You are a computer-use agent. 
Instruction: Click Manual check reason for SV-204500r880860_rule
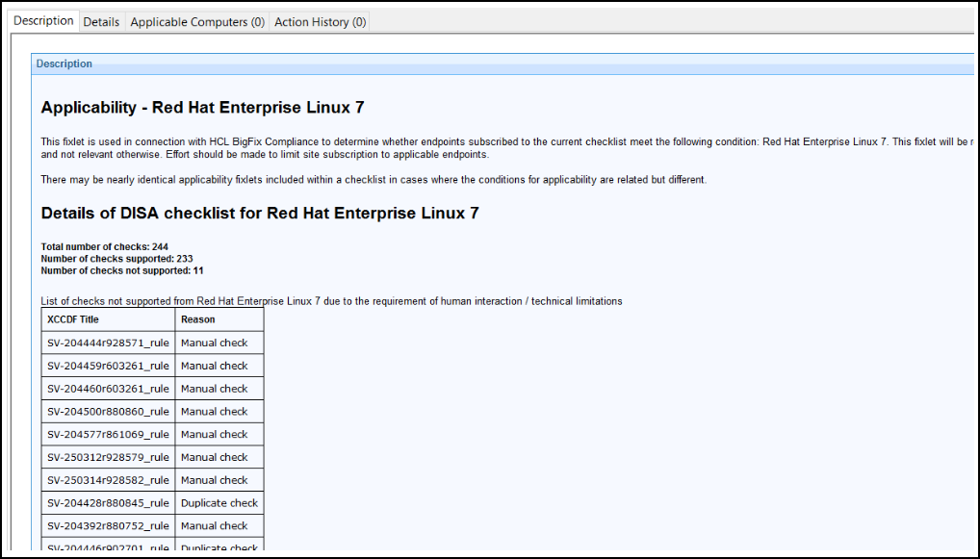[219, 412]
